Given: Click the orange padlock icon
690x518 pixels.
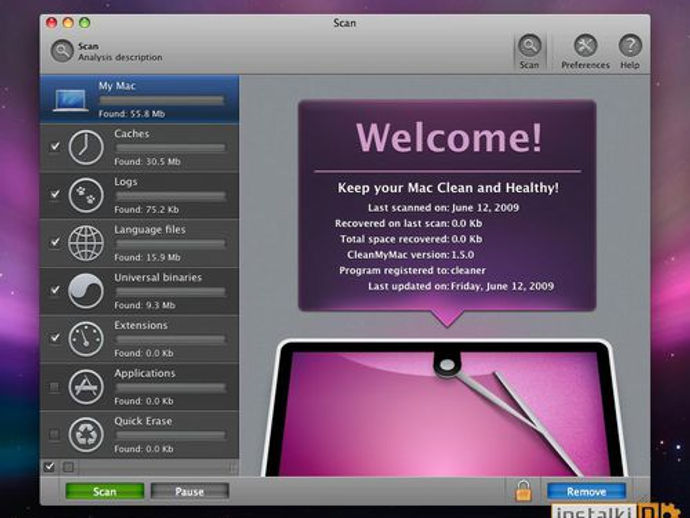Looking at the screenshot, I should tap(523, 491).
